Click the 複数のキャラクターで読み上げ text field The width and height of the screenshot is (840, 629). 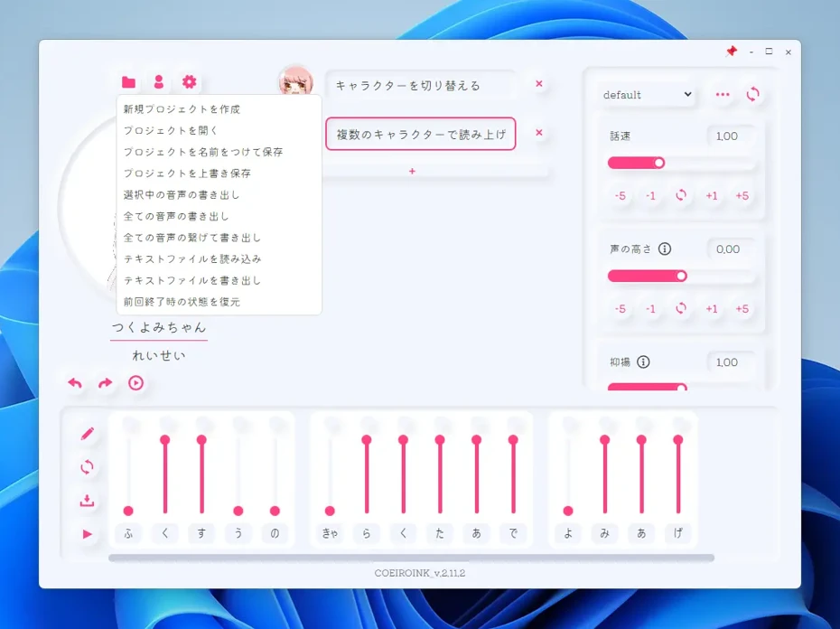point(421,134)
